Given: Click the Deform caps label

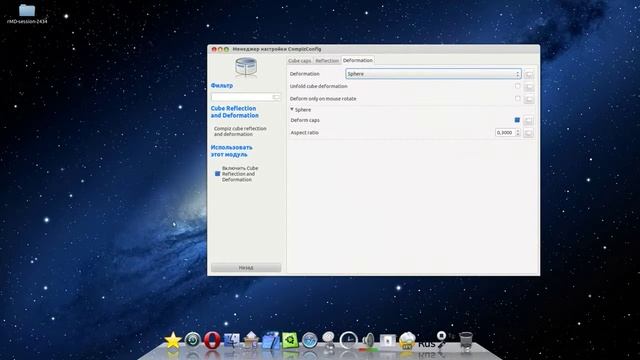Looking at the screenshot, I should (305, 120).
